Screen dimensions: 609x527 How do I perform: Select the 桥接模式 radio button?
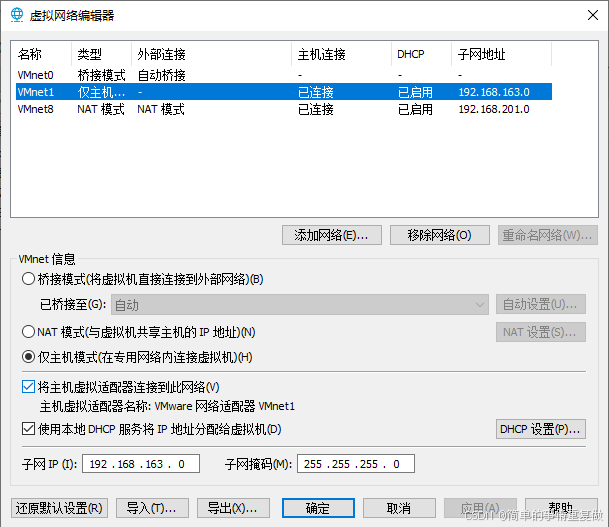pyautogui.click(x=28, y=279)
